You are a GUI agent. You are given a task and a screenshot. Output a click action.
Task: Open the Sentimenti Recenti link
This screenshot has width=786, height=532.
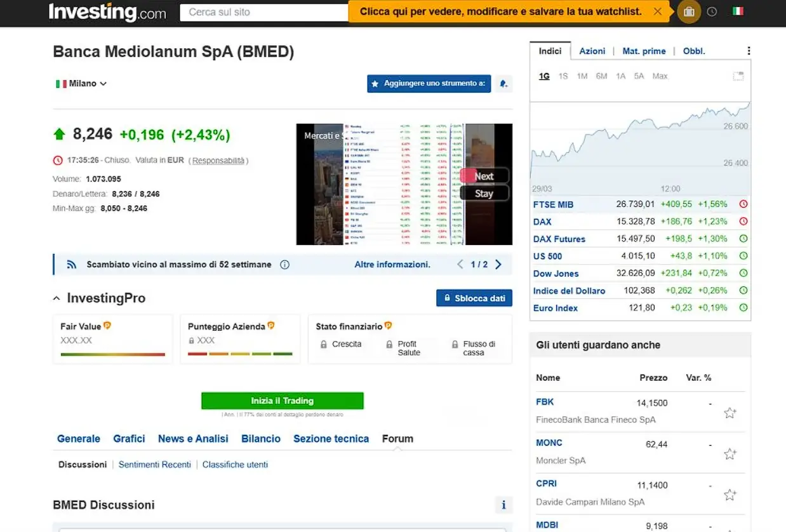pos(155,465)
